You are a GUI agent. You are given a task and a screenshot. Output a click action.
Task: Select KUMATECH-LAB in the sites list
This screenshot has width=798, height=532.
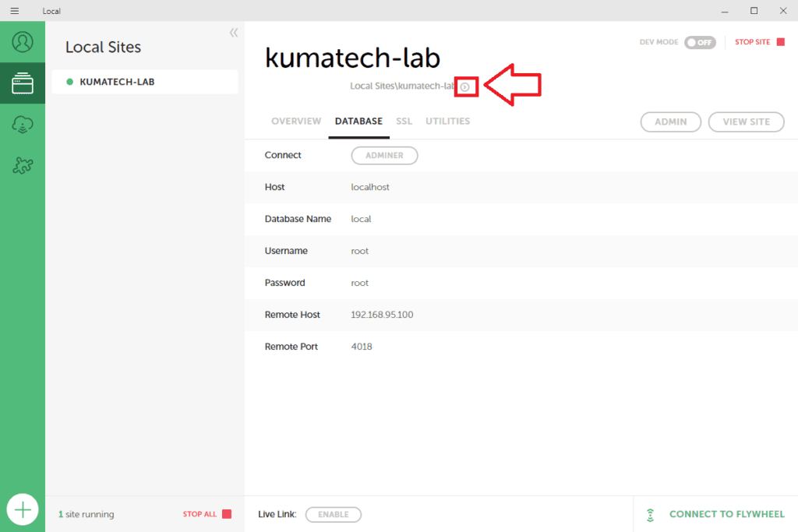[x=145, y=82]
